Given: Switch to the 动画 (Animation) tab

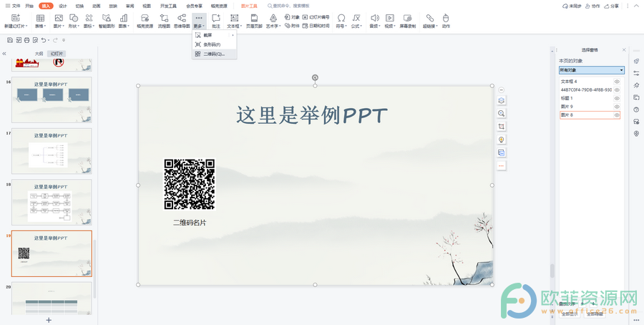Looking at the screenshot, I should coord(97,6).
